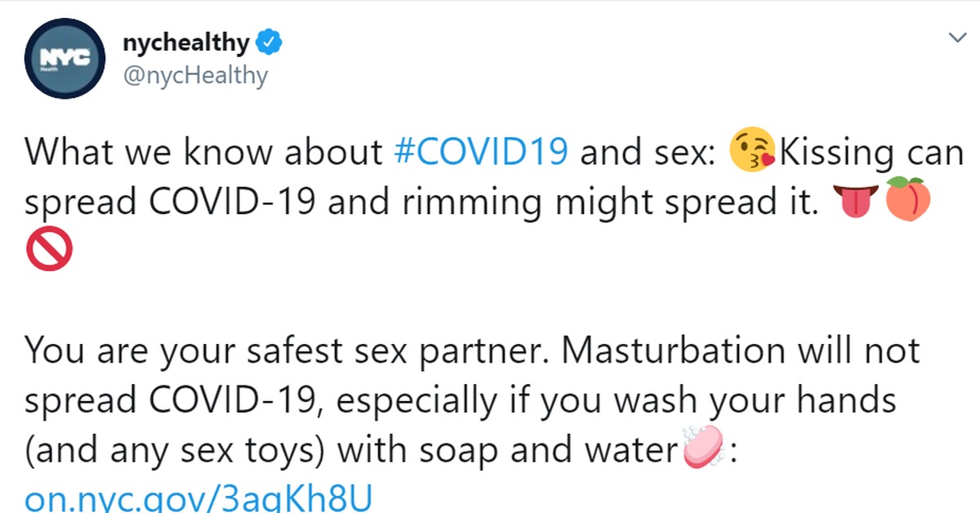Click the "What we know about" text
The image size is (980, 513).
(x=204, y=152)
